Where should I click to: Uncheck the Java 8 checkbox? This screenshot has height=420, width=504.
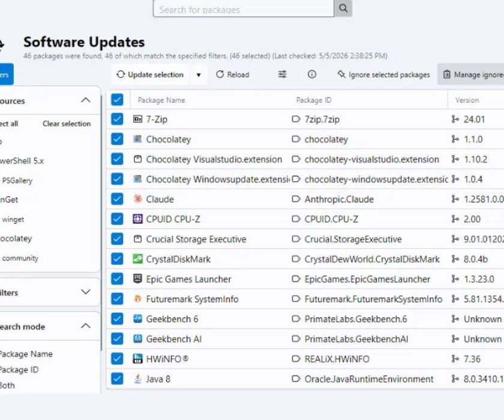pyautogui.click(x=117, y=379)
